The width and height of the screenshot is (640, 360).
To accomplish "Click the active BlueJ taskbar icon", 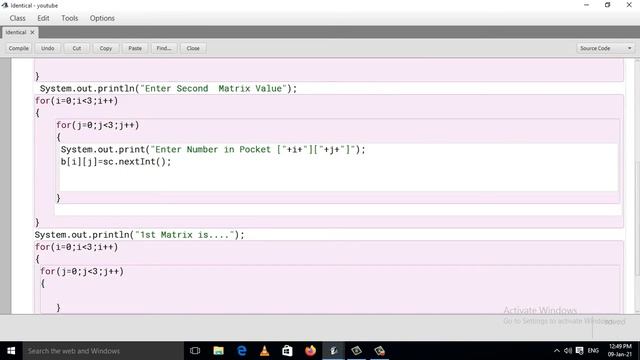I will pos(333,351).
